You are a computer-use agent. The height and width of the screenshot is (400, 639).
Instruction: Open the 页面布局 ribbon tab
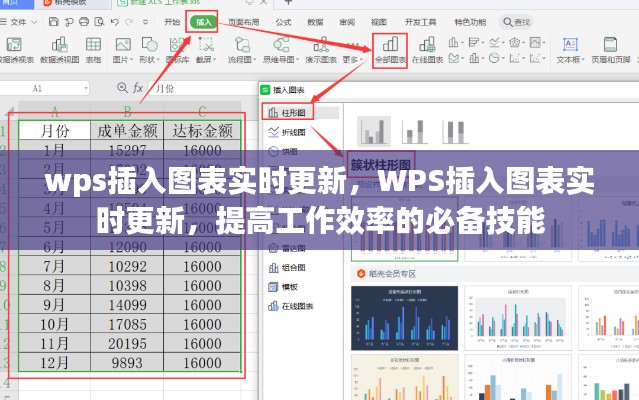click(x=244, y=21)
